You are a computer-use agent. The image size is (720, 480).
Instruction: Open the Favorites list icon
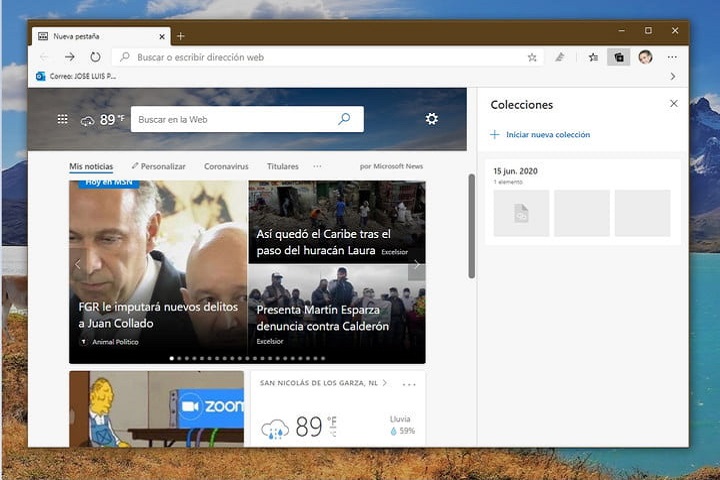tap(593, 57)
